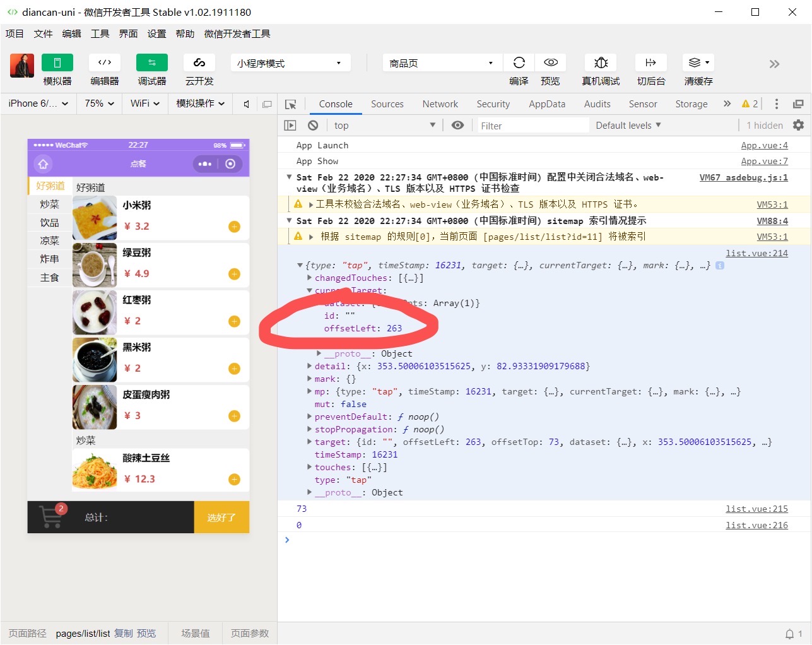
Task: Open list.vue:215 source link
Action: click(x=756, y=509)
